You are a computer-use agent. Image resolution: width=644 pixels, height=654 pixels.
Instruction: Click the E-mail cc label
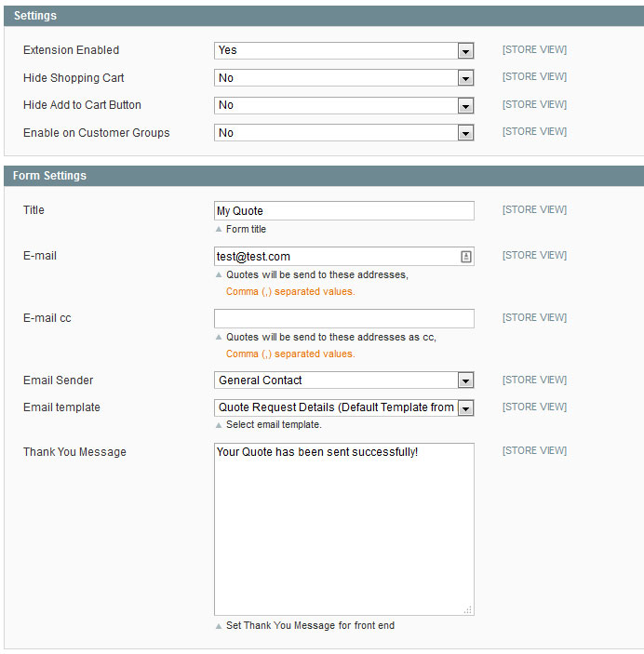pyautogui.click(x=47, y=318)
